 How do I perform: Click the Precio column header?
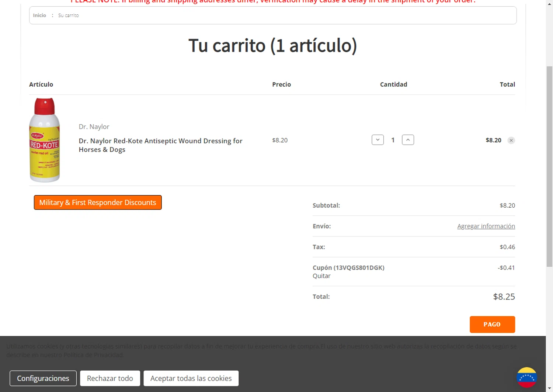coord(281,84)
